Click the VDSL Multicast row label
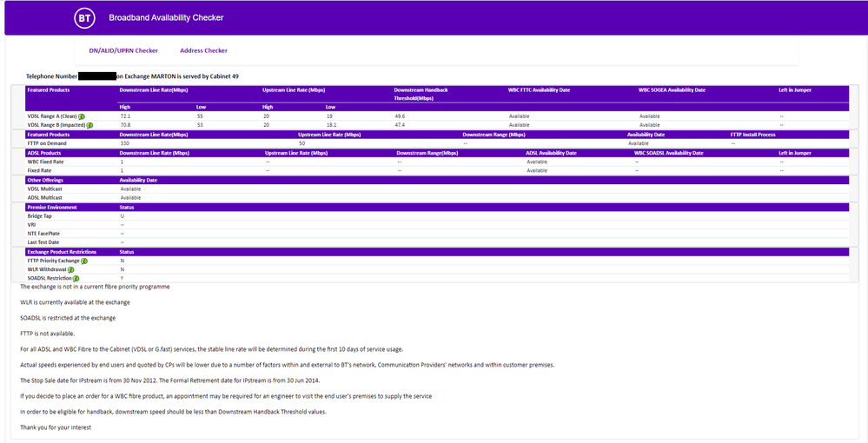 [x=45, y=188]
